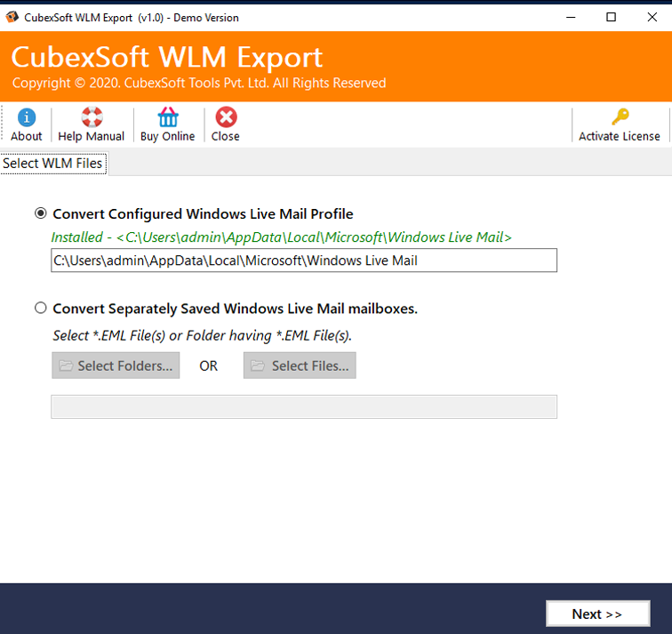Click the CubexSoft app icon in title bar
This screenshot has height=634, width=672.
pos(12,17)
